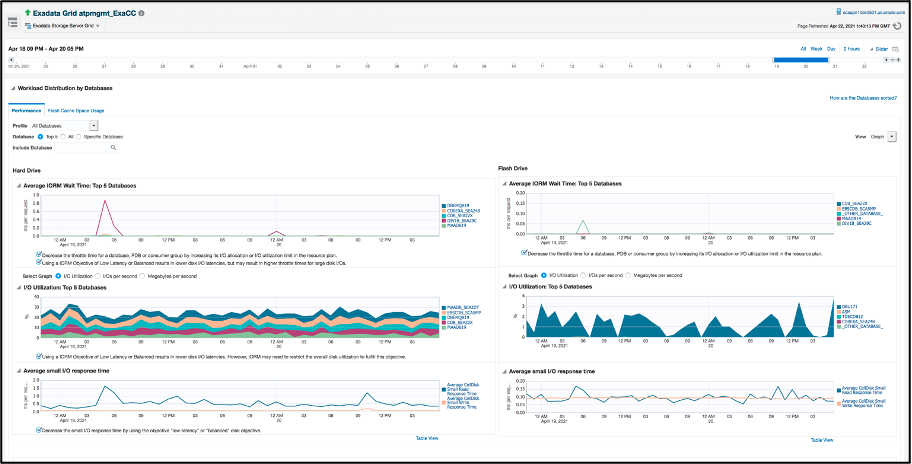
Task: Select Hard Drive I/Os per second radio
Action: click(x=97, y=276)
